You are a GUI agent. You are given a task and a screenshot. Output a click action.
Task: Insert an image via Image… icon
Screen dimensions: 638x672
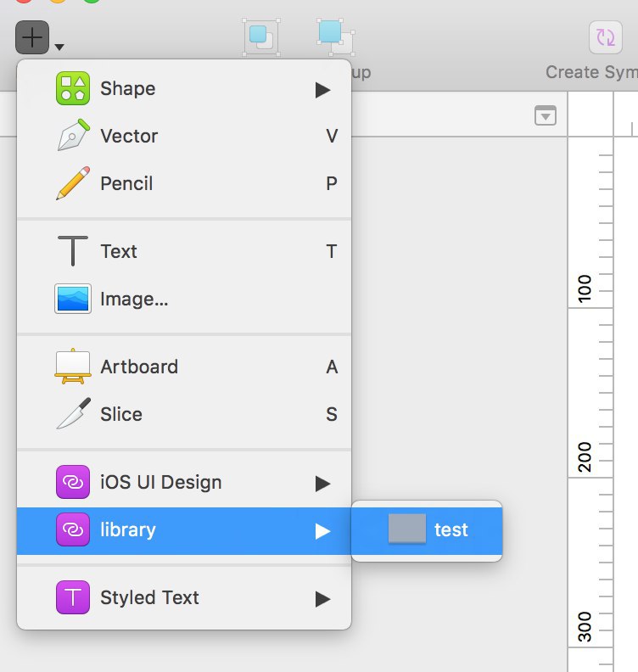73,299
